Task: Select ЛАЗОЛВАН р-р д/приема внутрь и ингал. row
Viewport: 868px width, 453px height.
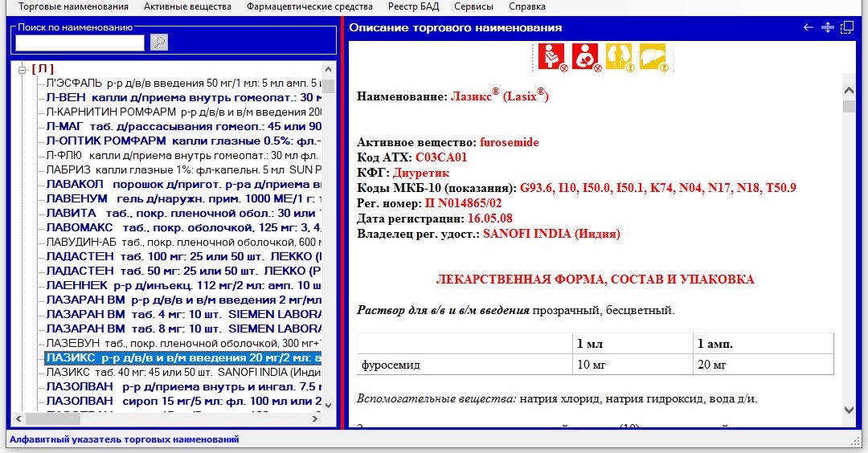Action: [x=183, y=386]
